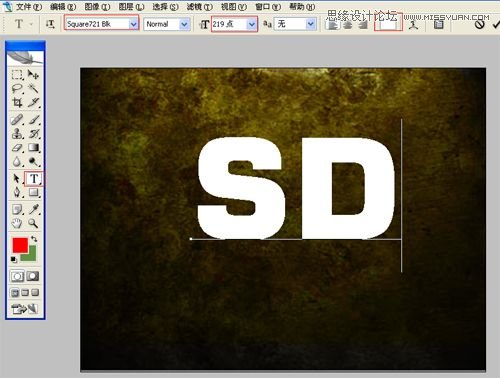Screen dimensions: 500x378
Task: Select the Magic Wand tool
Action: coord(33,88)
